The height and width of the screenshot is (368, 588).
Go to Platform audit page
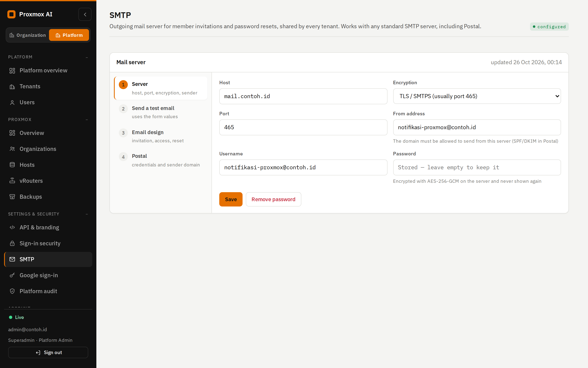point(48,291)
